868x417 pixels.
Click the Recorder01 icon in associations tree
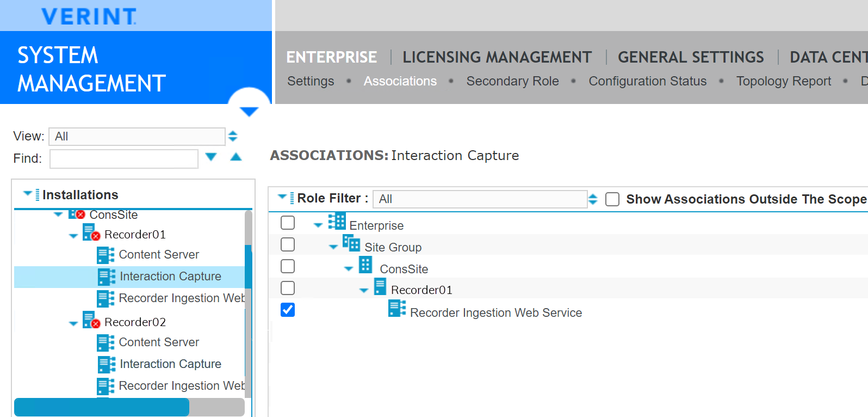(x=380, y=286)
